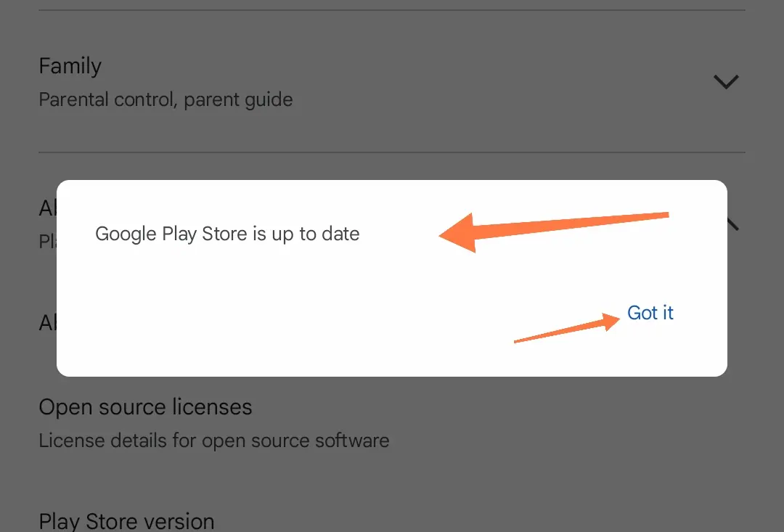This screenshot has width=784, height=532.
Task: Click License details for open source software
Action: click(x=214, y=441)
